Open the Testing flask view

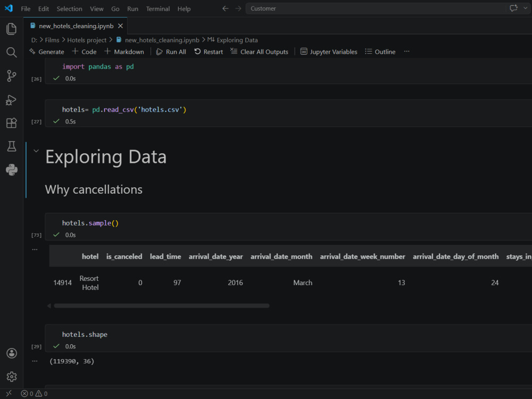pos(12,146)
